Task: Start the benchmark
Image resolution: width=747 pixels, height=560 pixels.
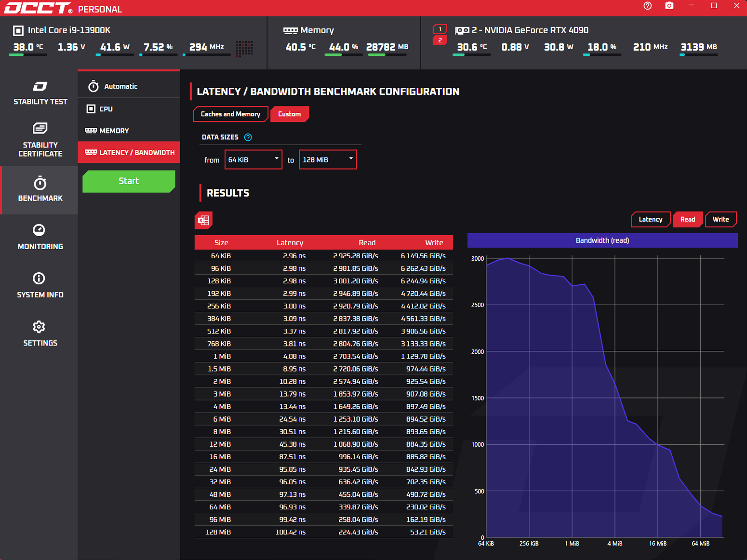Action: point(129,181)
